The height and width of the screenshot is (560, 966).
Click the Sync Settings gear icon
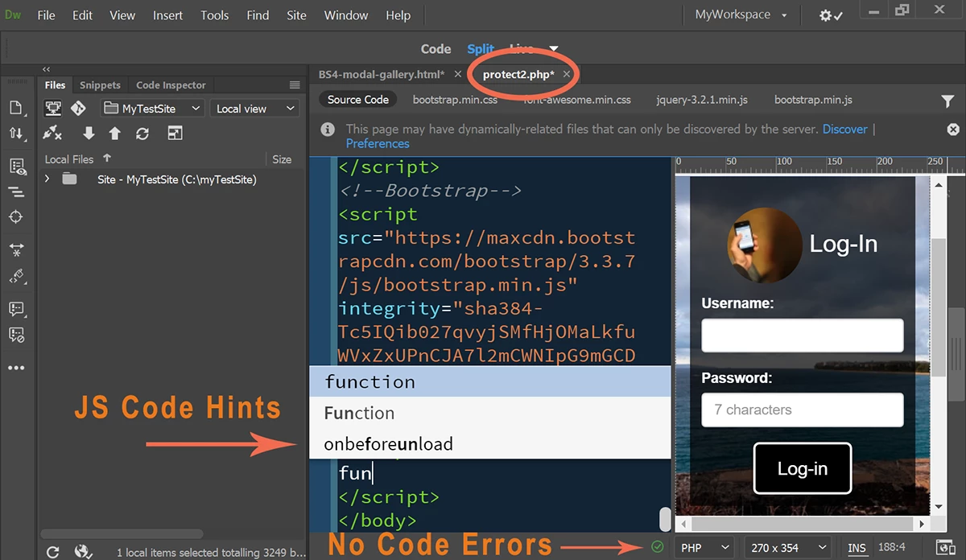click(831, 15)
